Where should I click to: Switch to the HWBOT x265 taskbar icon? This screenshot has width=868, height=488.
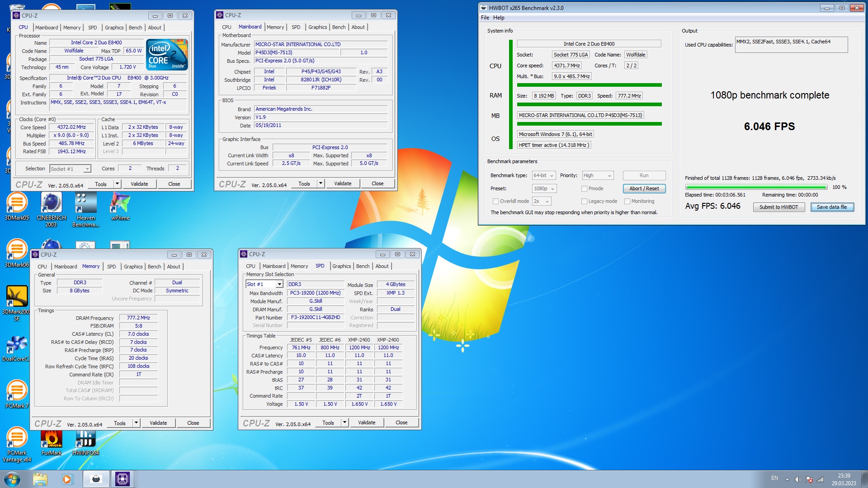pos(95,479)
